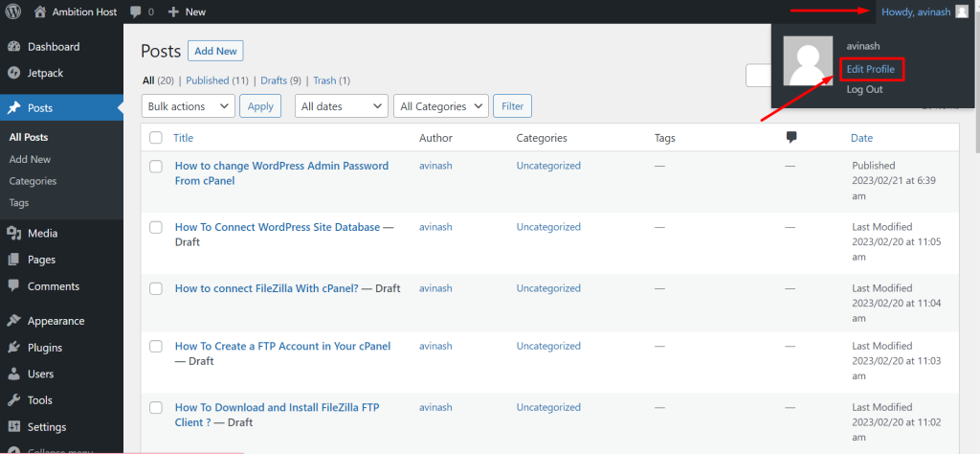Click the Appearance paintbrush icon
The height and width of the screenshot is (454, 980).
[x=13, y=321]
